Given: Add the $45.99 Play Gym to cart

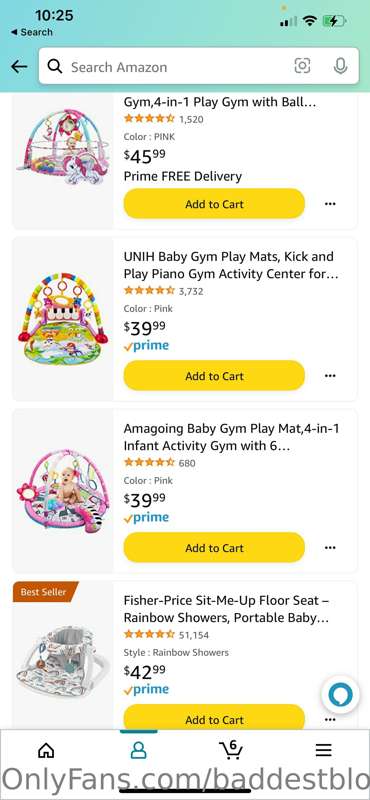Looking at the screenshot, I should coord(214,204).
